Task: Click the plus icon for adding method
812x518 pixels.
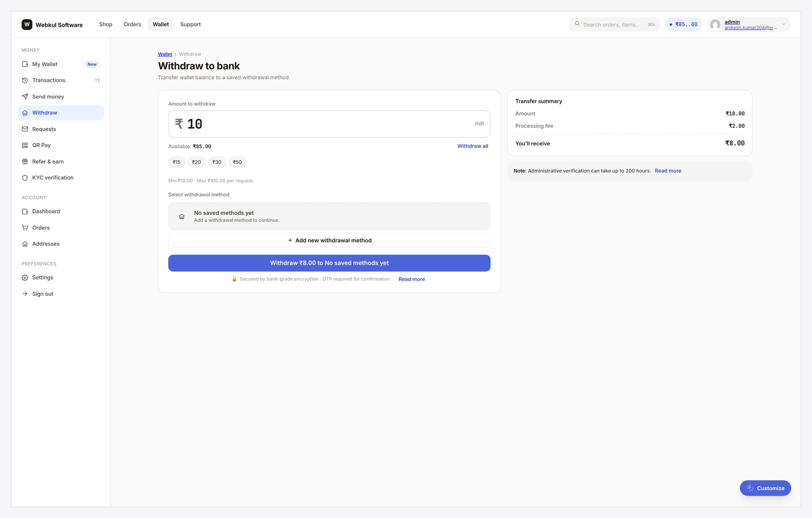Action: 290,240
